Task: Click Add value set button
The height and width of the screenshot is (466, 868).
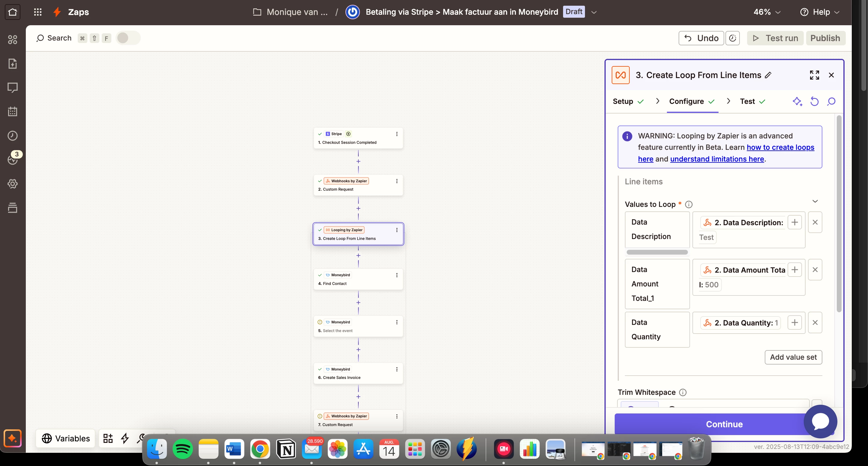Action: coord(793,357)
